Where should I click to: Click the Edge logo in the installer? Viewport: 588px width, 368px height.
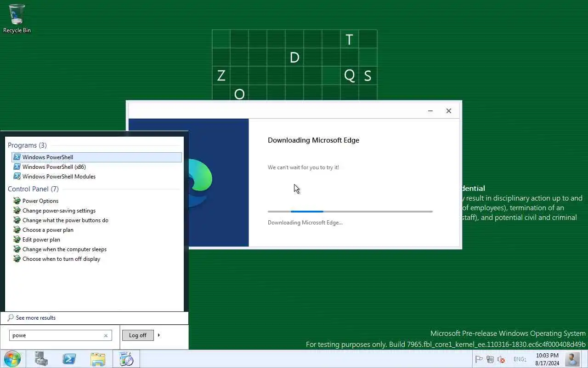click(200, 183)
